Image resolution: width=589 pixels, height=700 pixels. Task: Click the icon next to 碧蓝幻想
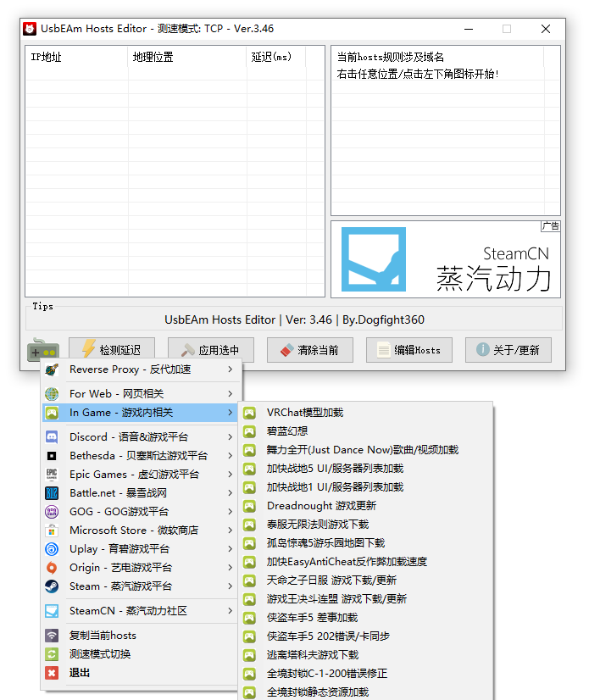point(249,431)
